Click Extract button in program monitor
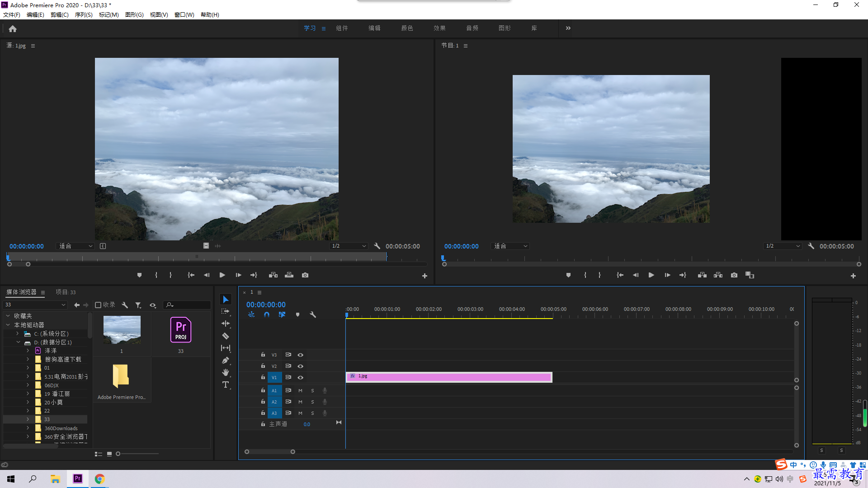The height and width of the screenshot is (488, 868). pos(718,275)
